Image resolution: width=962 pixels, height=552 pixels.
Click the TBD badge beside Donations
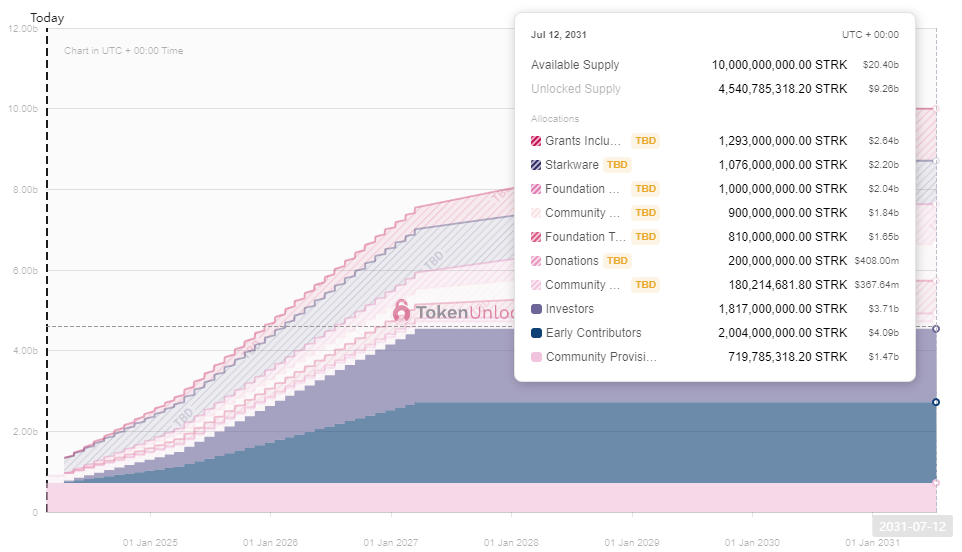(618, 261)
